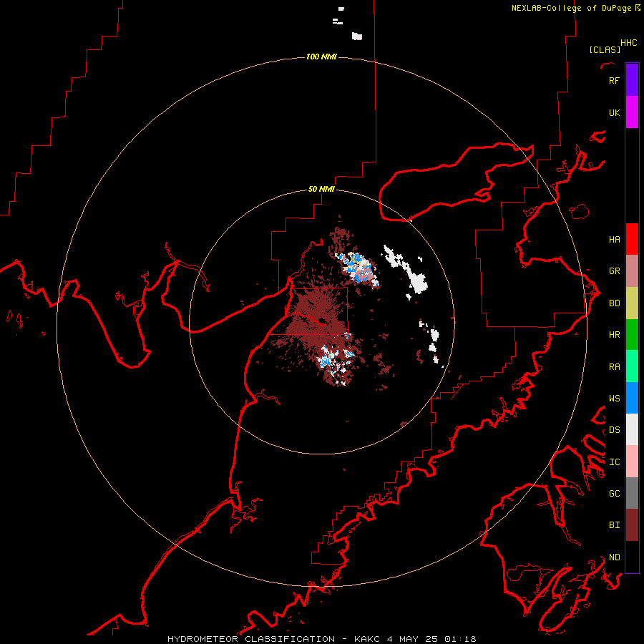Click the RA legend label
Image resolution: width=644 pixels, height=644 pixels.
tap(614, 367)
